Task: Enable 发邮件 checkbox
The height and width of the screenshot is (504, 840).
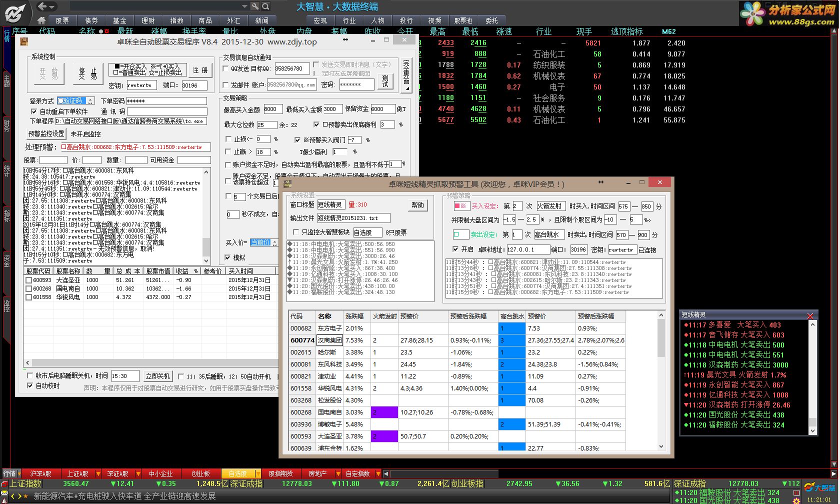Action: pos(225,85)
